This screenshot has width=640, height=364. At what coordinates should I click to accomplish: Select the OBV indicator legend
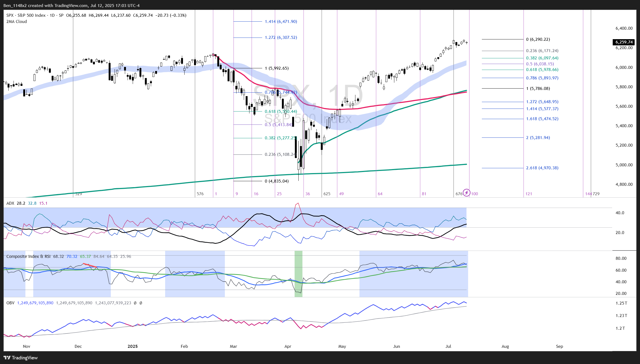point(10,303)
